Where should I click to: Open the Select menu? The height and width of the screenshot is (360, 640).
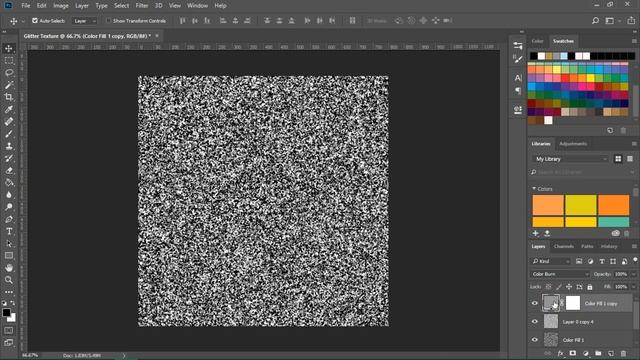tap(121, 6)
